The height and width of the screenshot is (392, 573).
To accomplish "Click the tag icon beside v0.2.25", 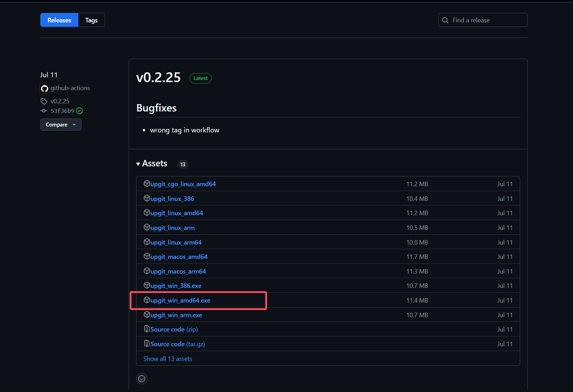I will [x=44, y=101].
